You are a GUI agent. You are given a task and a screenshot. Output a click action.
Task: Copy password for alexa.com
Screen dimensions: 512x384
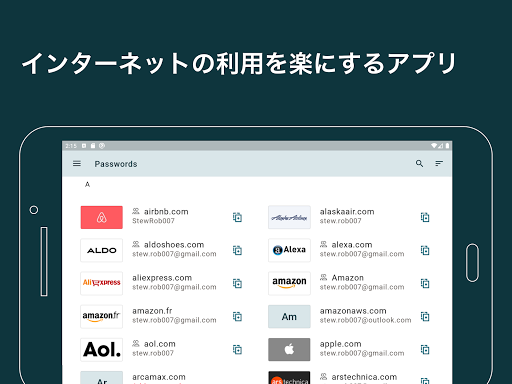(x=425, y=250)
